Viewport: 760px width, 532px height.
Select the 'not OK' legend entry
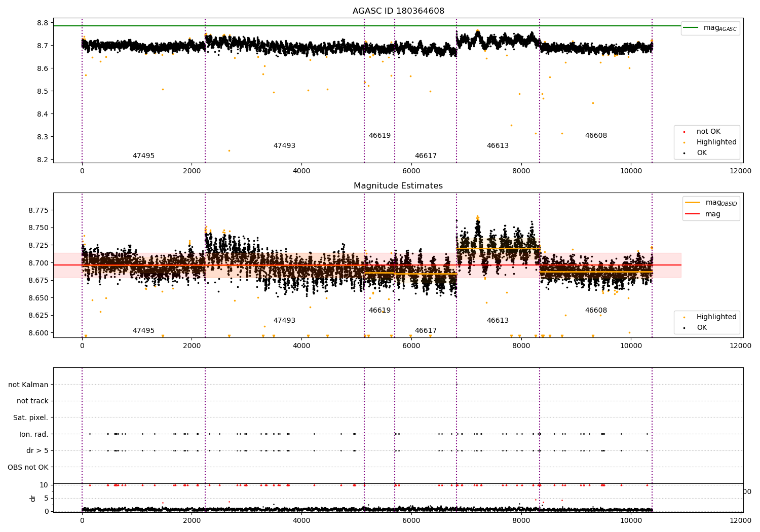(708, 132)
